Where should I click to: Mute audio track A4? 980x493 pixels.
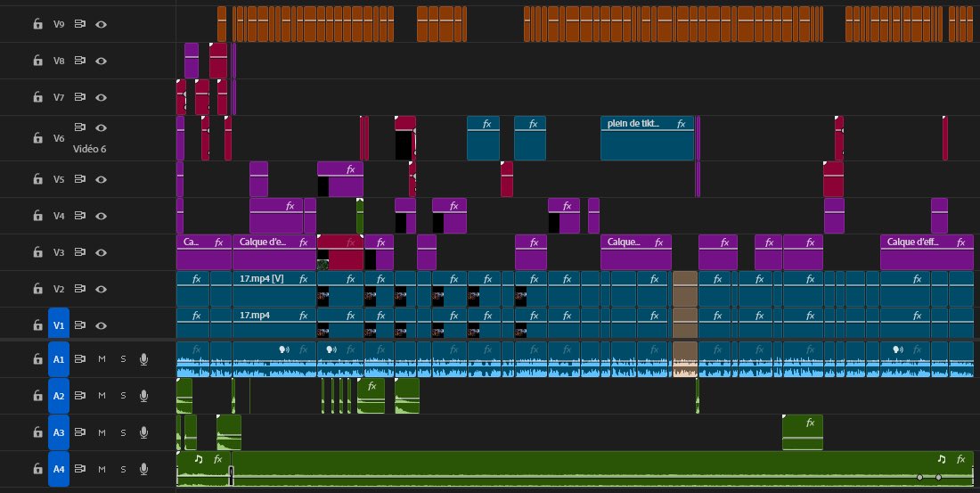(102, 469)
